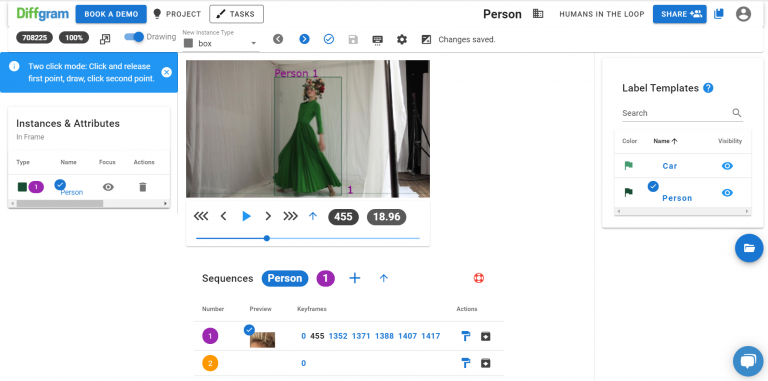
Task: Click Book a Demo button
Action: point(111,14)
